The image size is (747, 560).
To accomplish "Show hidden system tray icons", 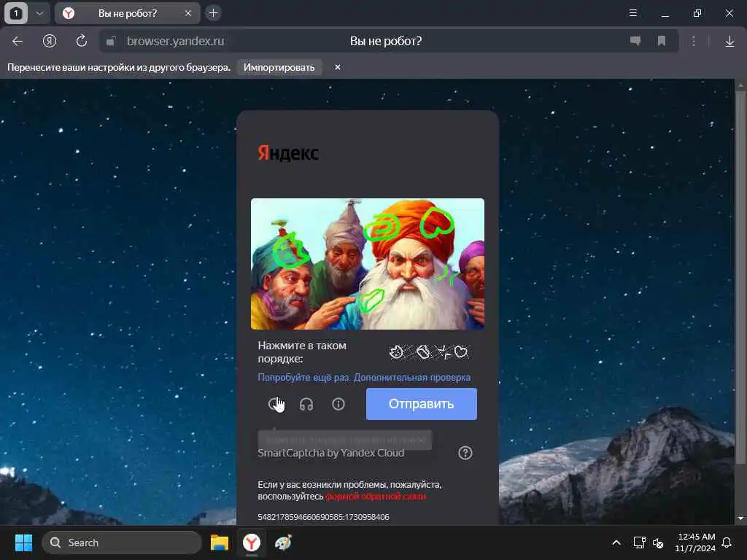I will pyautogui.click(x=616, y=542).
